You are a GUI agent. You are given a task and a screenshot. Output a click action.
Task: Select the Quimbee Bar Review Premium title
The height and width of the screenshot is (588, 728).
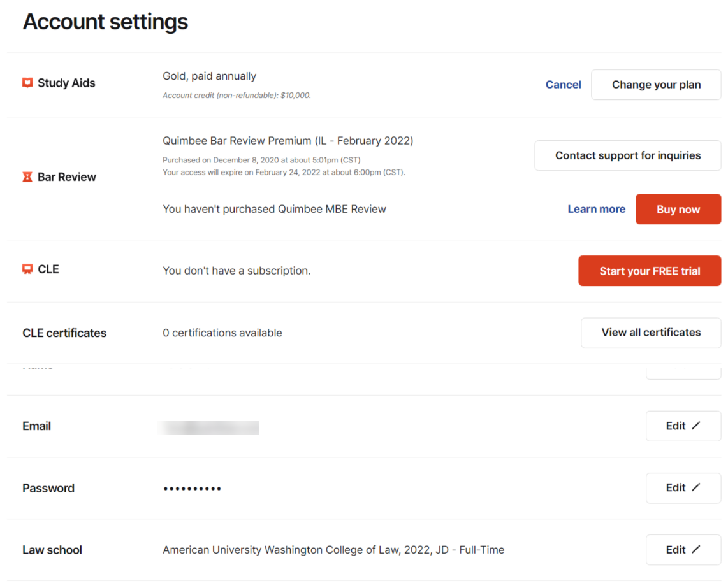[288, 141]
